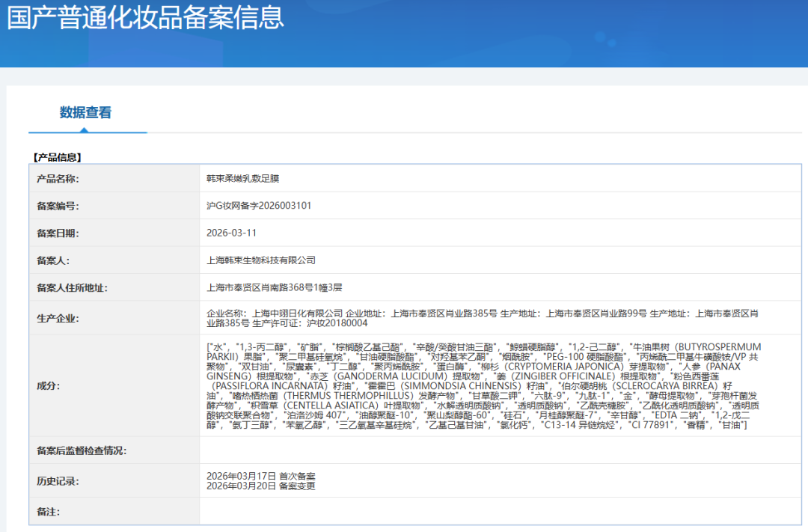Select the address 上海市奉贤区肖南路368号1幢3层
The width and height of the screenshot is (808, 532).
pos(274,287)
